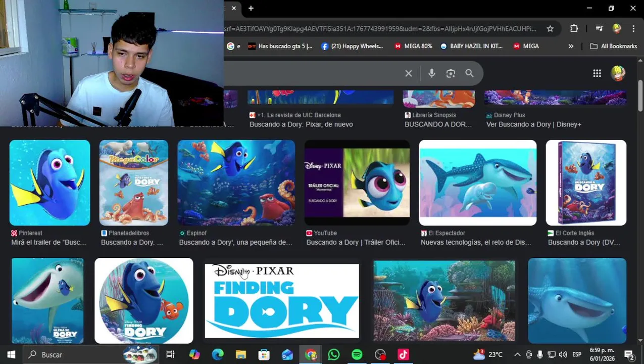Viewport: 644px width, 364px height.
Task: Open the media control icon in toolbar
Action: pyautogui.click(x=599, y=29)
